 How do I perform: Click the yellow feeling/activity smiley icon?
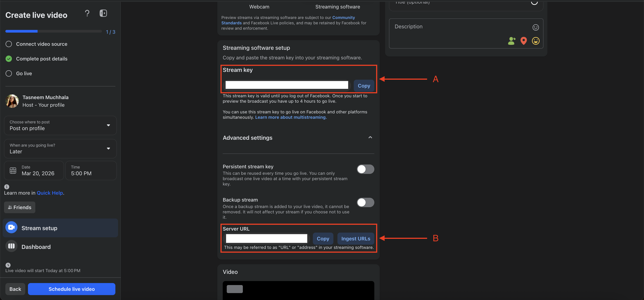(536, 41)
